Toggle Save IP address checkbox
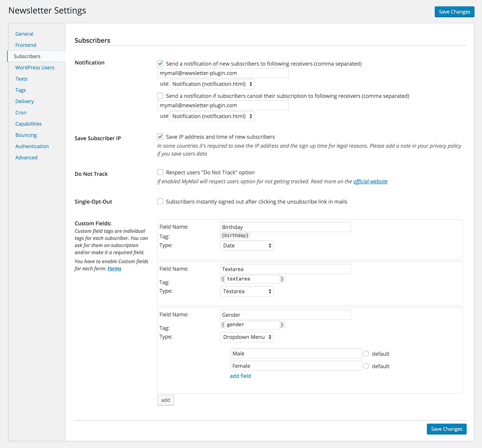Screen dimensions: 482x448 click(160, 137)
